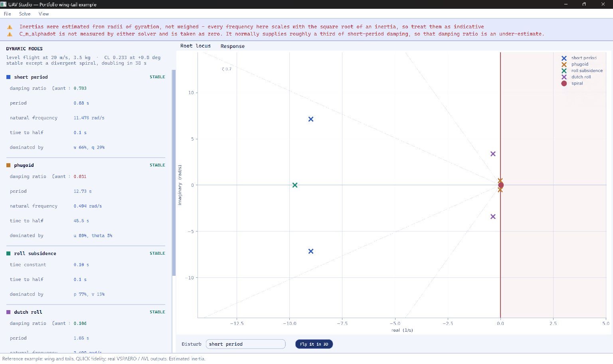Viewport: 613px width, 364px height.
Task: Select the short period pole with positive imaginary part
Action: (311, 119)
